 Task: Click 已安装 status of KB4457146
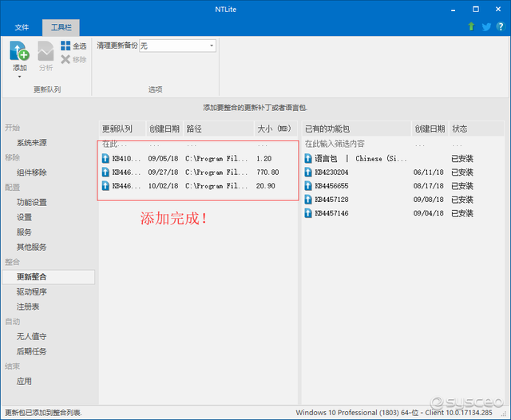pos(462,213)
